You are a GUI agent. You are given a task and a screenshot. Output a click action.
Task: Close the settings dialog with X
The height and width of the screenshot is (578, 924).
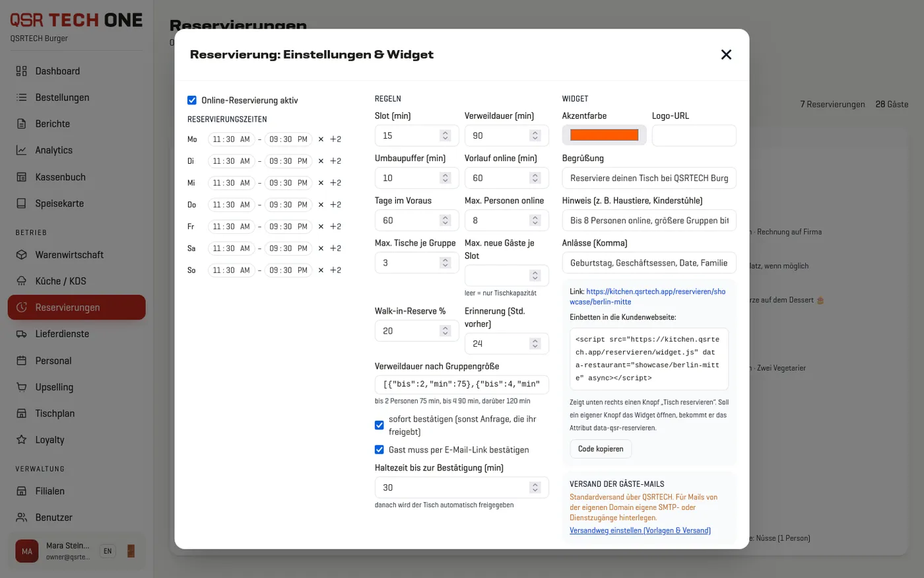point(726,55)
